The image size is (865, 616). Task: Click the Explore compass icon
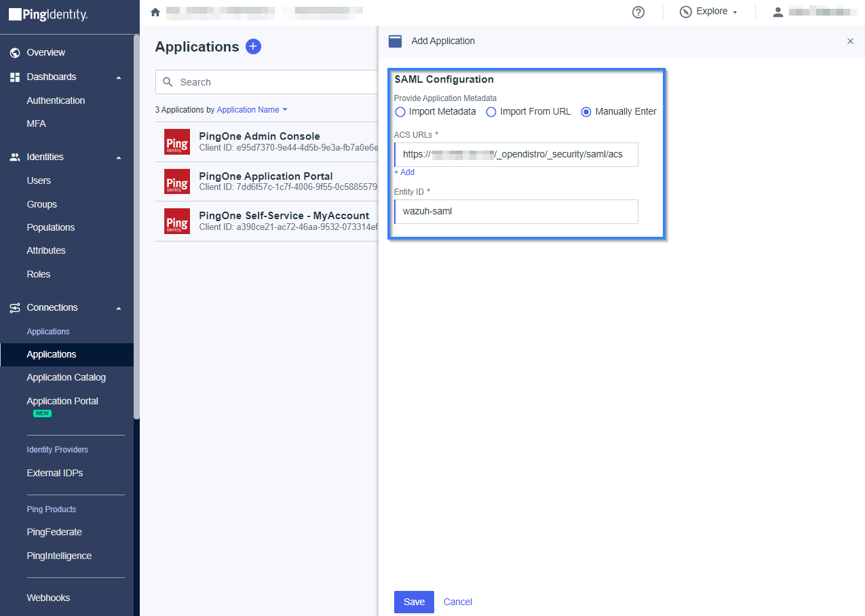686,12
